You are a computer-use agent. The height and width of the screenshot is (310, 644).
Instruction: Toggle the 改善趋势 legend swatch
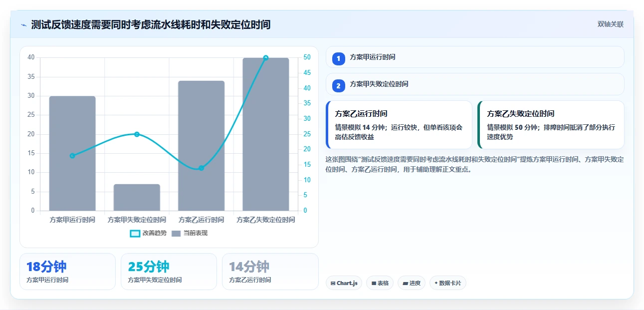tap(135, 233)
